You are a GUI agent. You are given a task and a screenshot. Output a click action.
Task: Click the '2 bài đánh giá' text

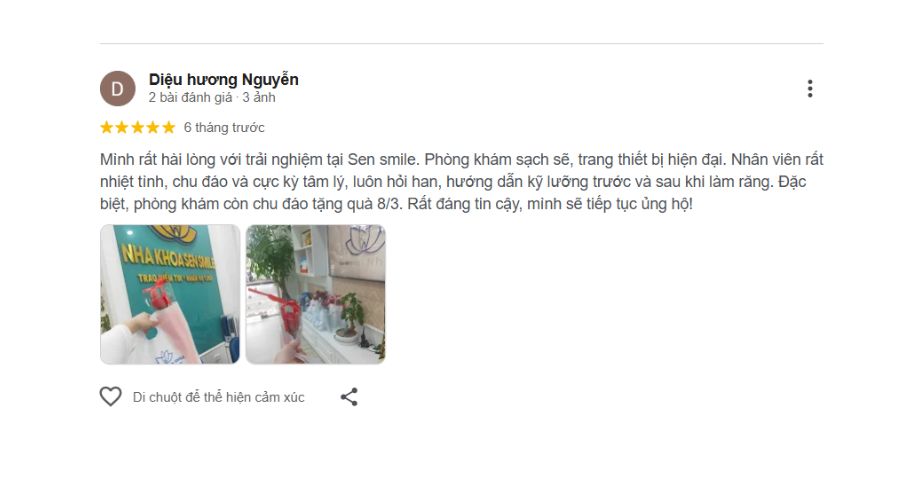coord(190,98)
